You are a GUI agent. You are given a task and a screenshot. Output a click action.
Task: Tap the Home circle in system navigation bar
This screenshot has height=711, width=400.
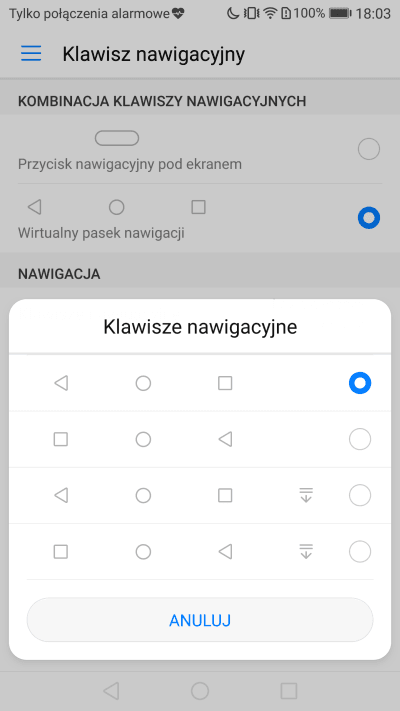(x=200, y=691)
